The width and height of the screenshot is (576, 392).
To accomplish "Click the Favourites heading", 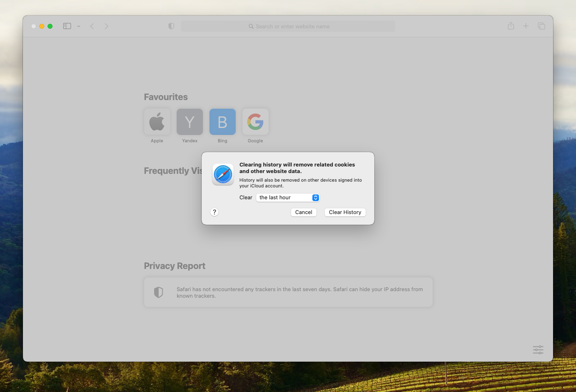I will [x=166, y=97].
